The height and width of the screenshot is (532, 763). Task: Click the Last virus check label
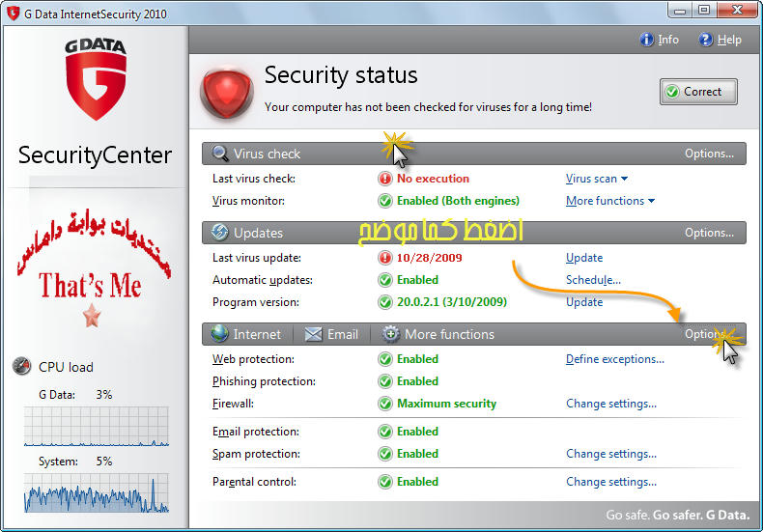(253, 179)
